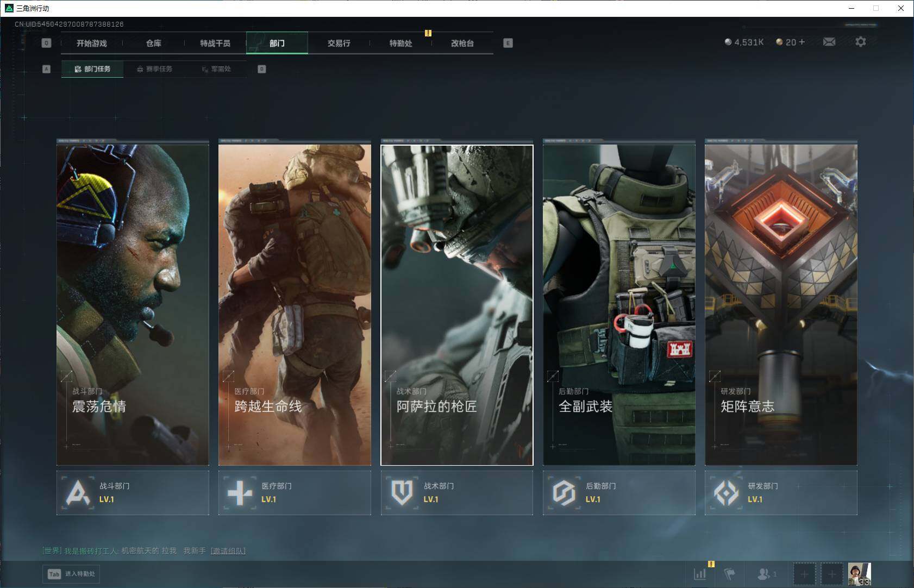Click the statistics bar chart icon
This screenshot has width=914, height=588.
700,574
